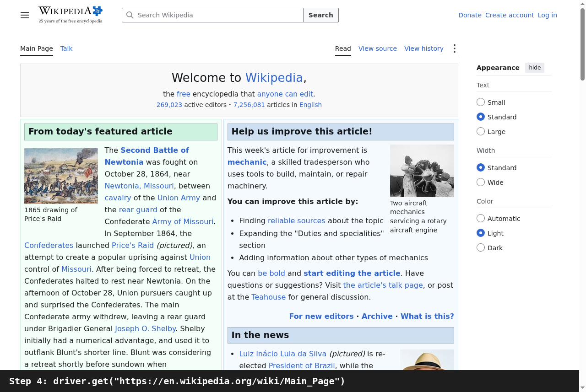
Task: Open the Archive link
Action: pos(377,316)
